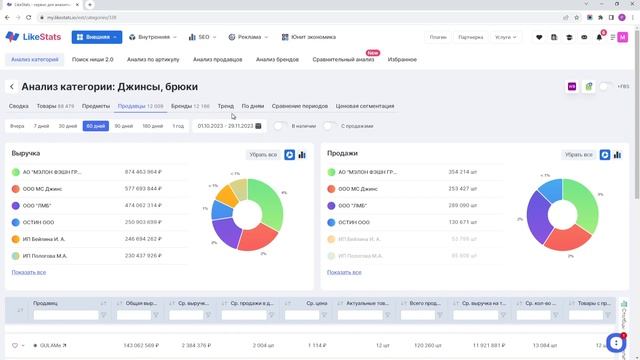Open Ценовая сегментация sub-tab
The image size is (640, 360).
pyautogui.click(x=365, y=106)
